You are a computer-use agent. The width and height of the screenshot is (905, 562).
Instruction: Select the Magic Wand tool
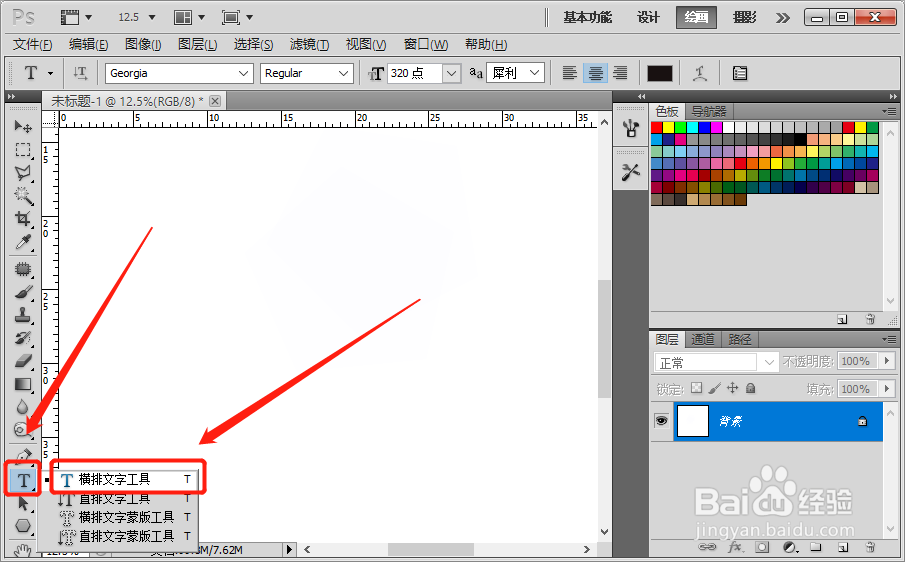click(23, 196)
